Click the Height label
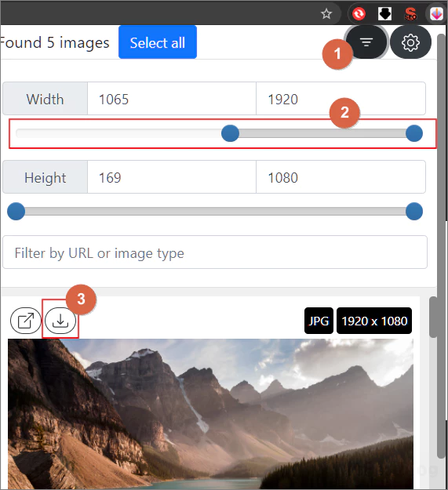Image resolution: width=448 pixels, height=490 pixels. [x=45, y=177]
